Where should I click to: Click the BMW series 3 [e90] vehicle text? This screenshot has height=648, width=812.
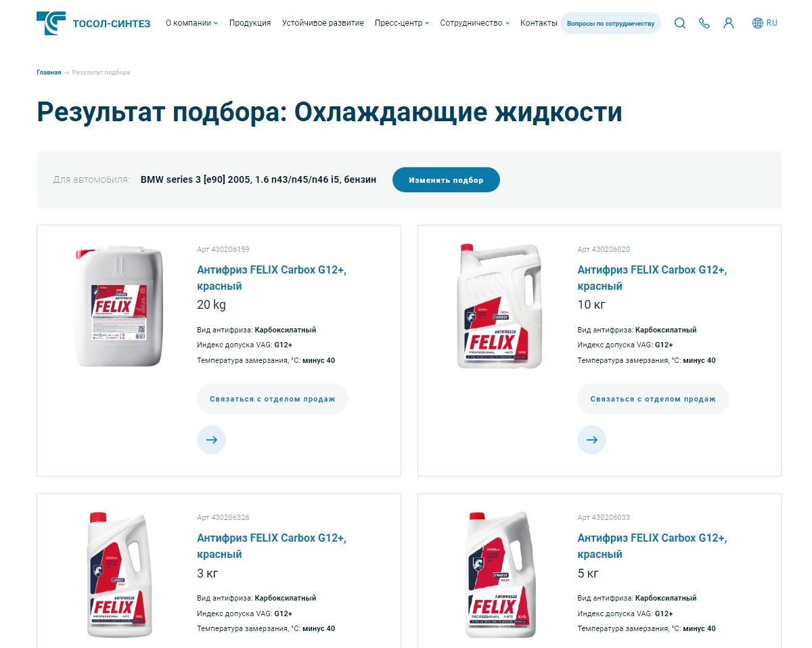pos(258,180)
